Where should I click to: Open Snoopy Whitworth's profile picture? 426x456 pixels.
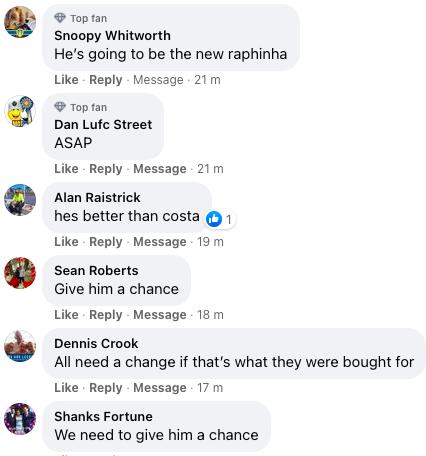pos(20,22)
